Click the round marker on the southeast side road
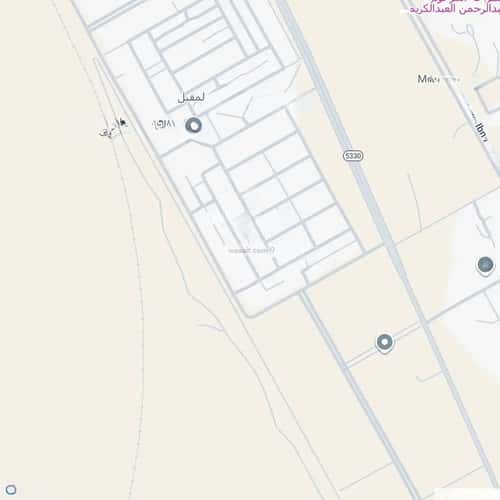 (x=384, y=343)
